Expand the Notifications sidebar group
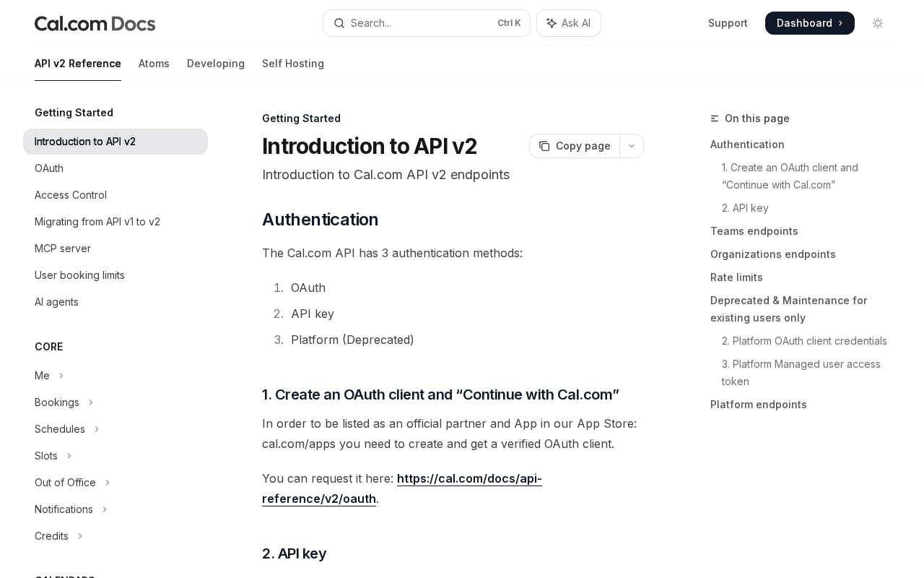 [x=105, y=509]
